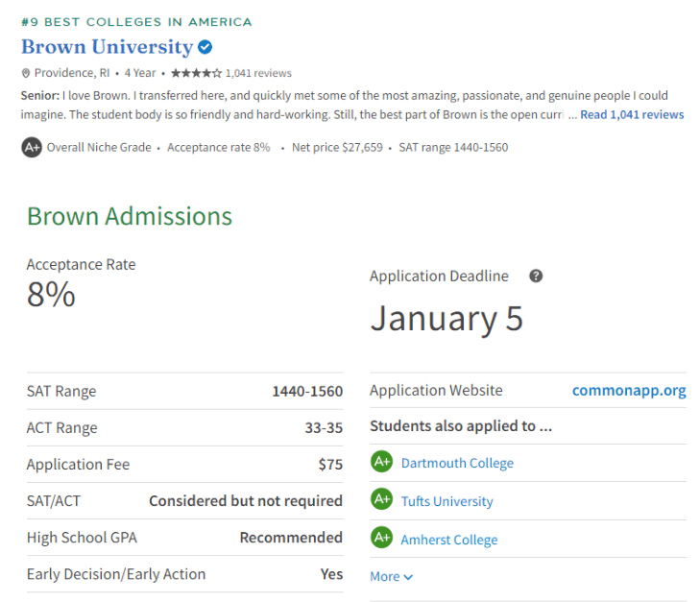The width and height of the screenshot is (700, 602).
Task: Click the location pin icon near Providence, RI
Action: tap(26, 73)
